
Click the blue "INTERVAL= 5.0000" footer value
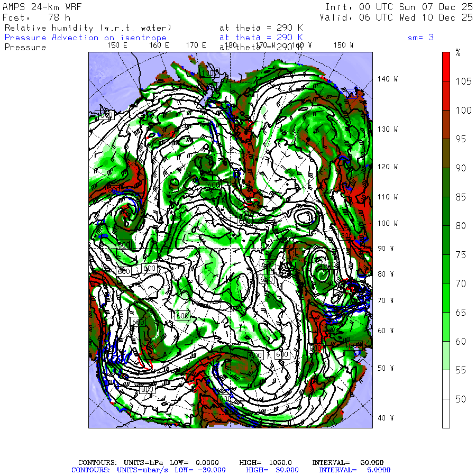tap(354, 470)
